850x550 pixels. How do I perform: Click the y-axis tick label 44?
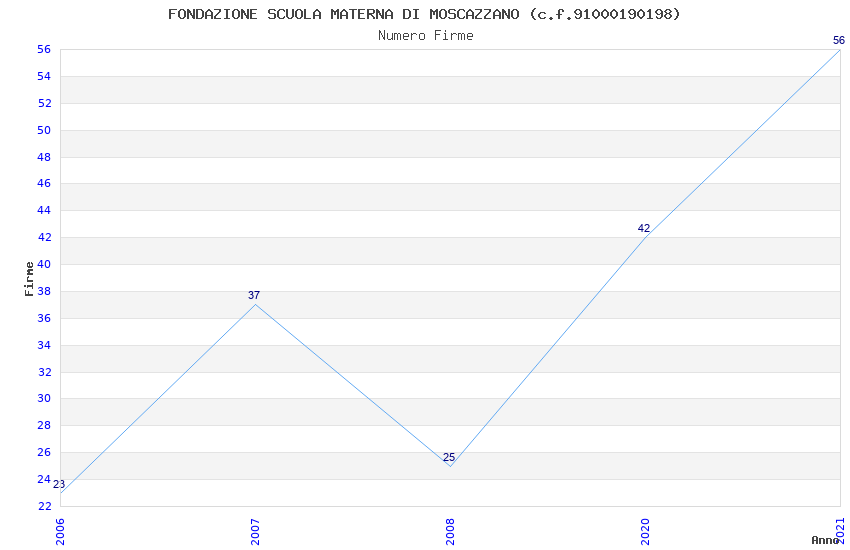pyautogui.click(x=44, y=210)
